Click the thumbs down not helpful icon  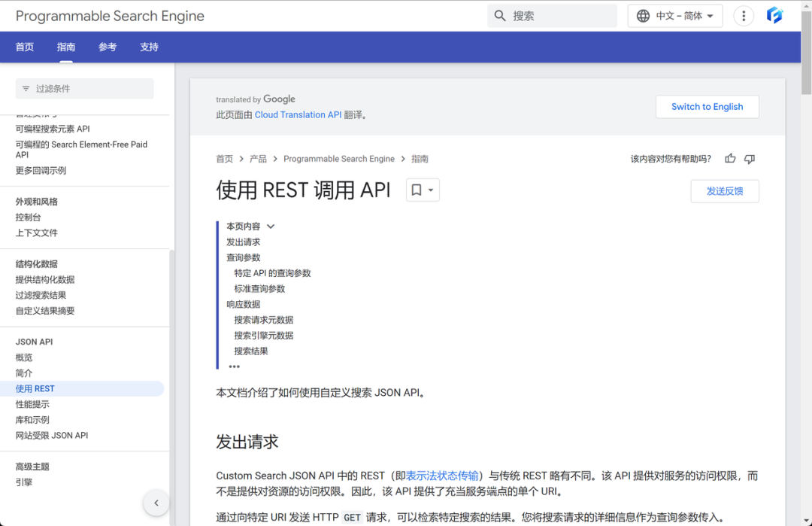tap(750, 159)
